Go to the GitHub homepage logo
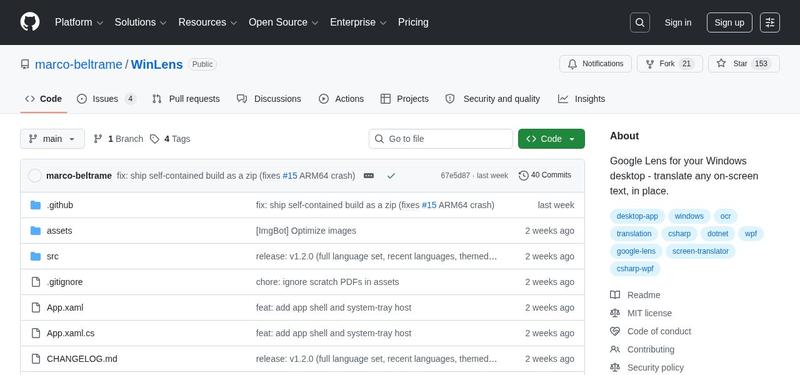This screenshot has width=800, height=375. click(30, 22)
